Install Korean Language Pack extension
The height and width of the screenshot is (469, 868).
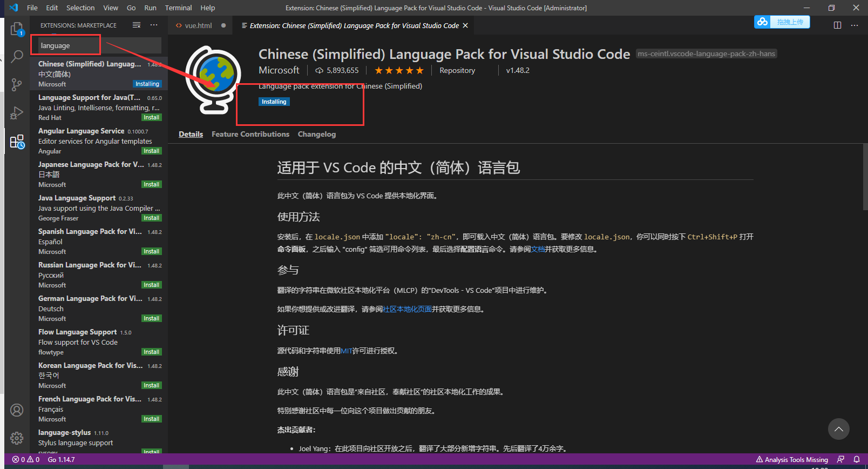151,385
